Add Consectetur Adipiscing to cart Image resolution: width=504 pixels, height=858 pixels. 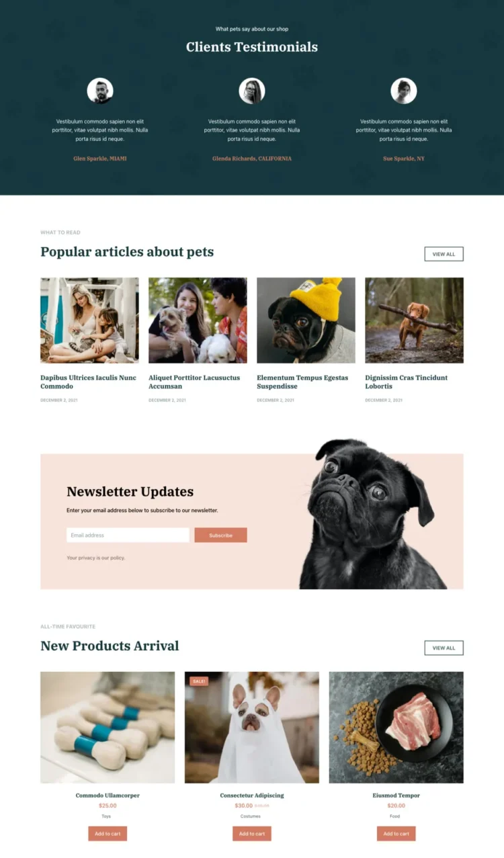pos(252,833)
